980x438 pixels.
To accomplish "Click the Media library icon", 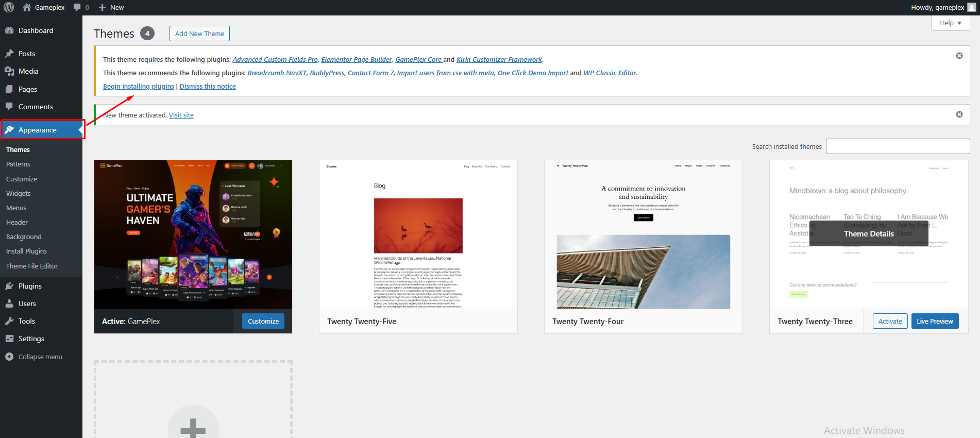I will (9, 71).
